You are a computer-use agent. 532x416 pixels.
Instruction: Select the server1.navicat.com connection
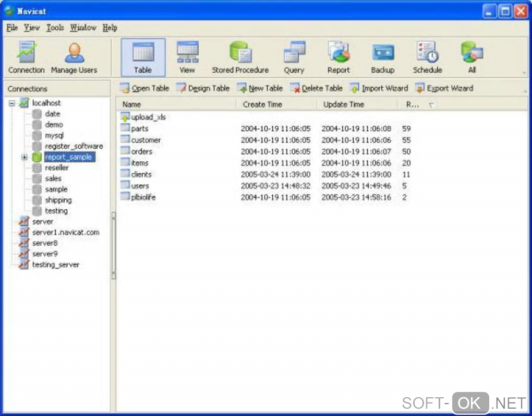[x=66, y=233]
